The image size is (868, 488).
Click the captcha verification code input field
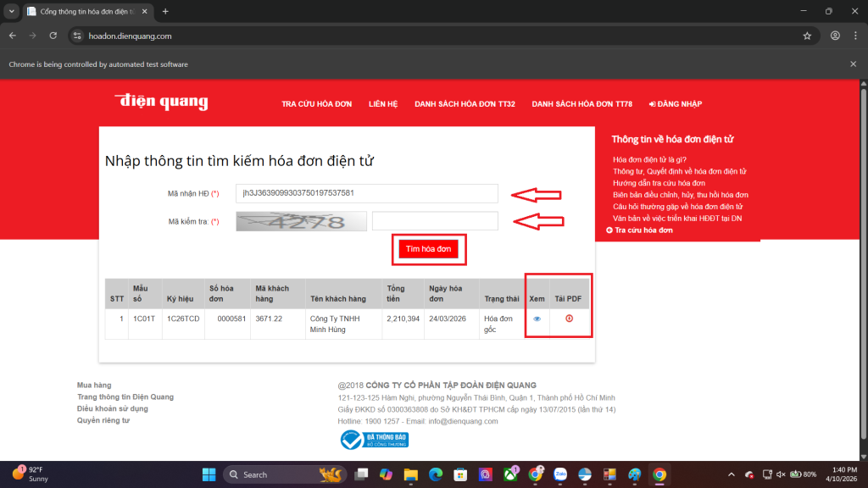pos(434,221)
